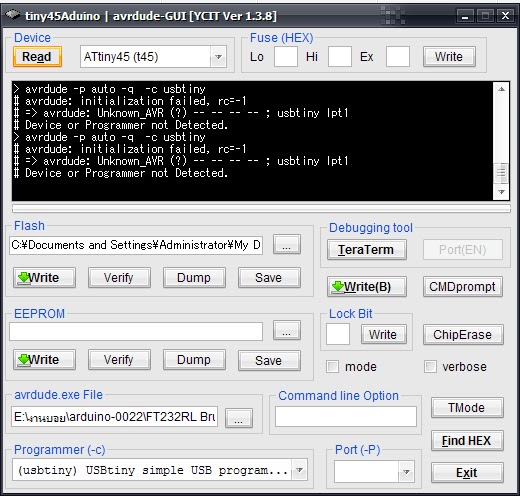
Task: Browse for a Flash file
Action: [287, 244]
